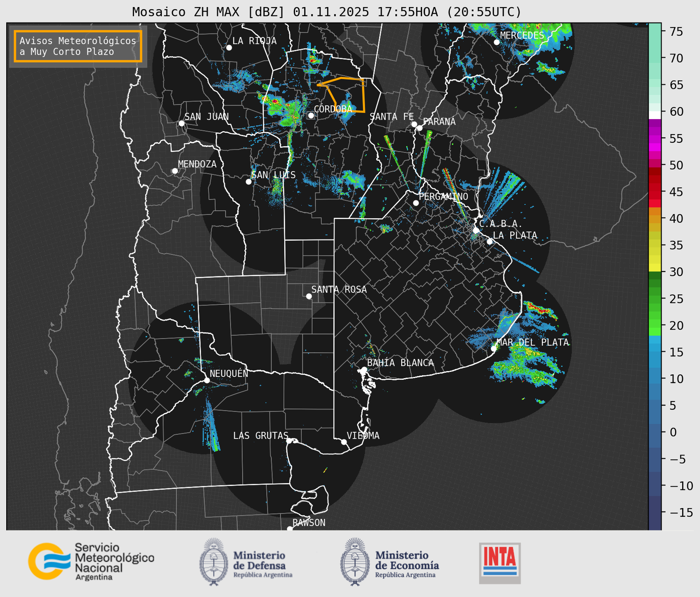Pick the white 60 dBZ band on the color scale
The height and width of the screenshot is (597, 700).
click(654, 115)
